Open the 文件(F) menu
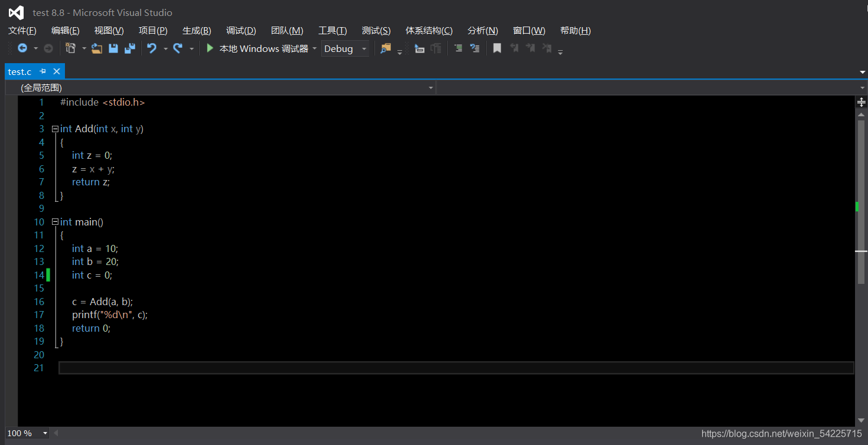The width and height of the screenshot is (868, 445). coord(22,31)
